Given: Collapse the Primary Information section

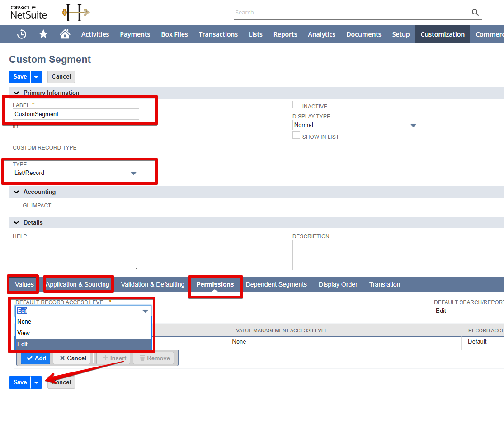Looking at the screenshot, I should point(16,93).
